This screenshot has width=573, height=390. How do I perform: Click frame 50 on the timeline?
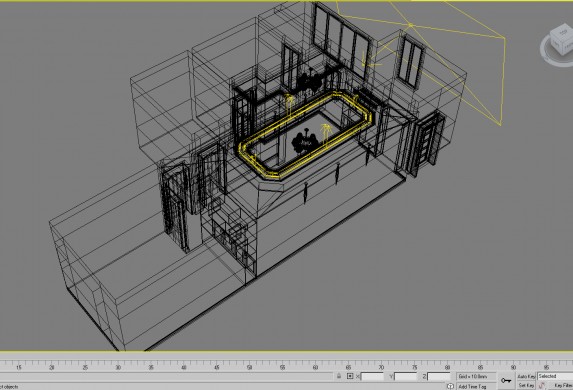pyautogui.click(x=250, y=366)
